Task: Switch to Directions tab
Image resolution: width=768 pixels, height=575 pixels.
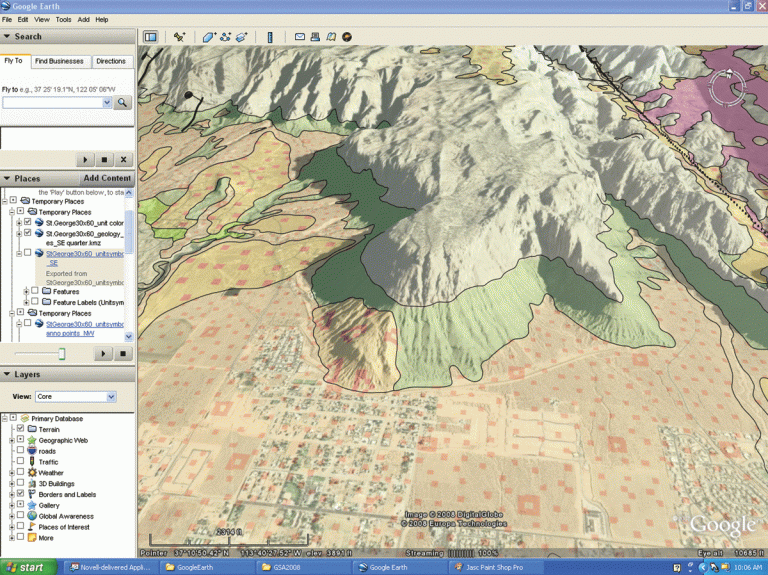Action: click(111, 61)
